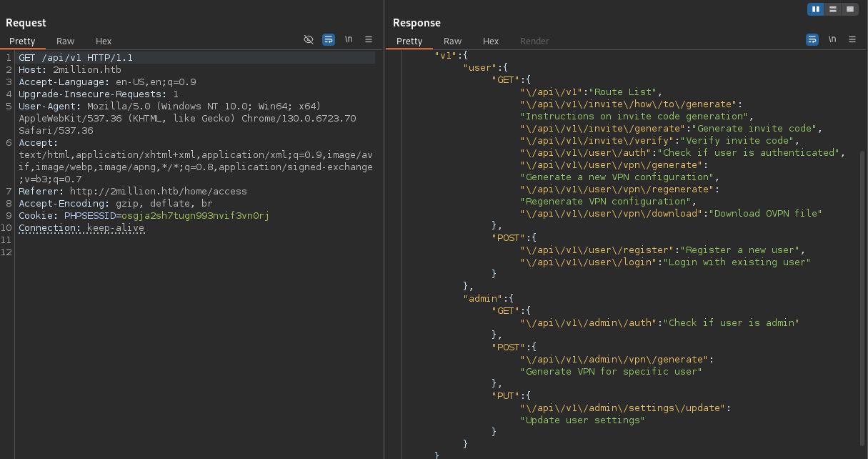Toggle the \n non-printable characters button in Request
The height and width of the screenshot is (459, 868).
349,40
